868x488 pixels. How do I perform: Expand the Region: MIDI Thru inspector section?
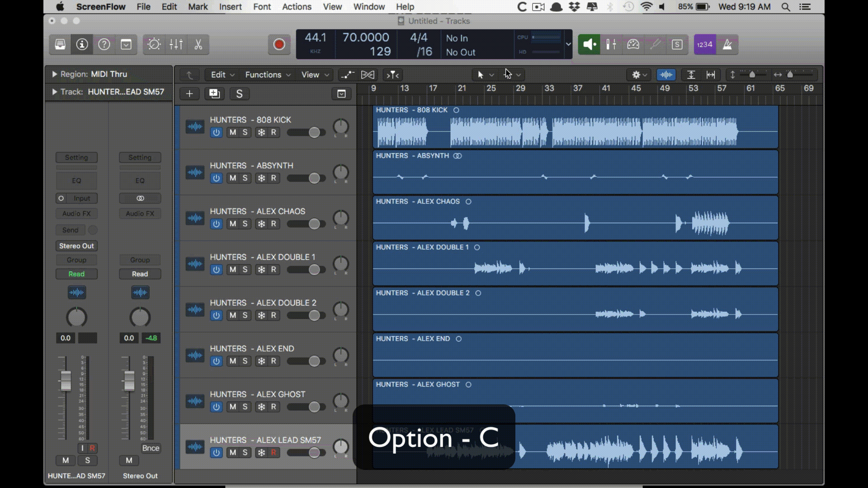click(x=54, y=74)
